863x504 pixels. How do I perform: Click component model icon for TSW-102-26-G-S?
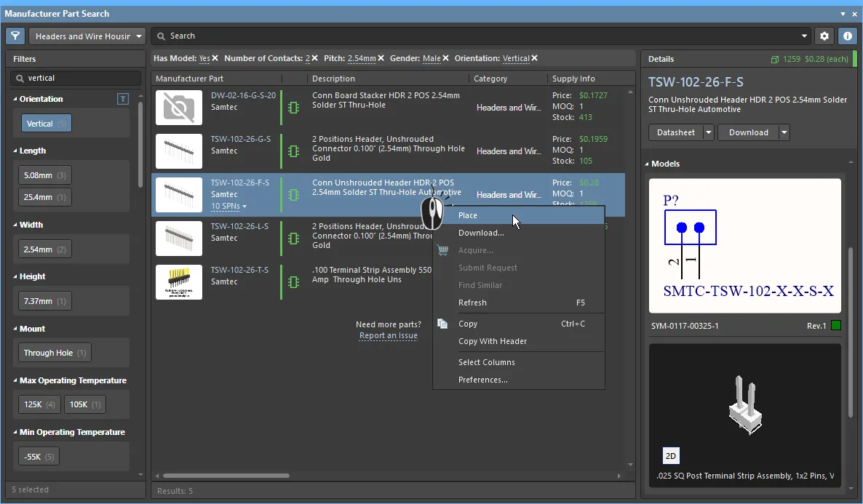click(x=293, y=151)
